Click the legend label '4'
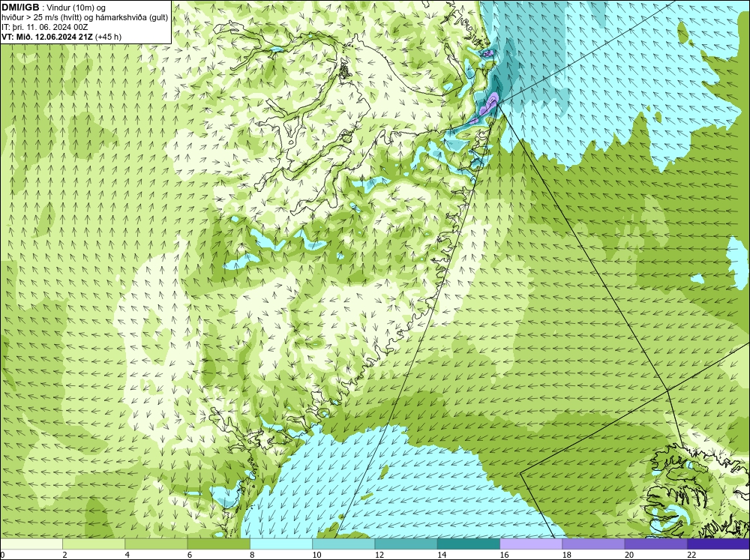 click(x=127, y=555)
